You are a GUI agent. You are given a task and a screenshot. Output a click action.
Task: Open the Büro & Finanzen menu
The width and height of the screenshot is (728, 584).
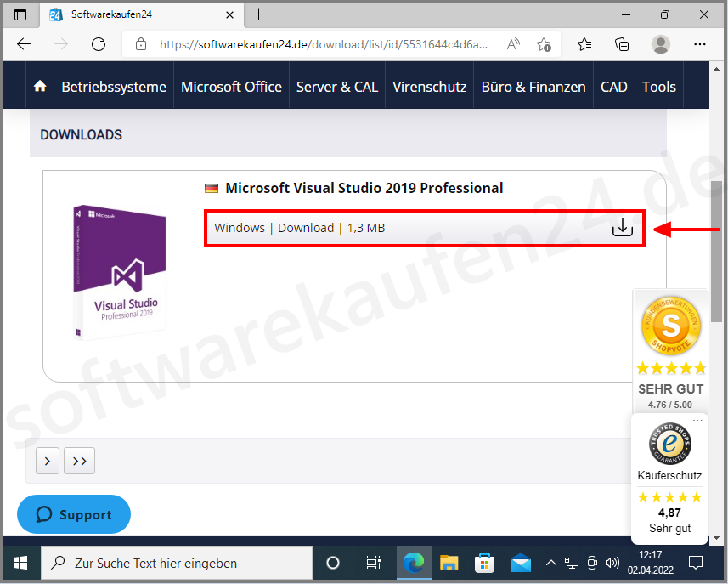[533, 87]
